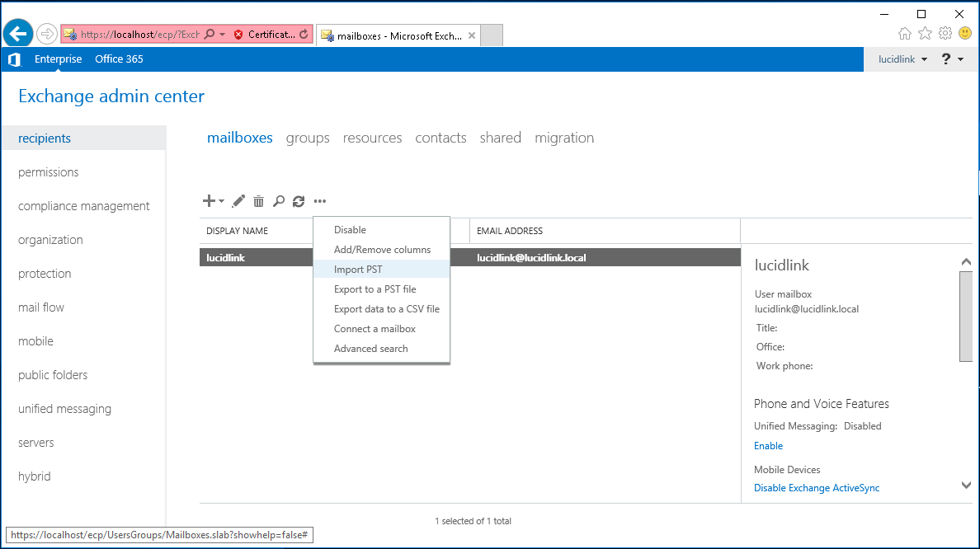This screenshot has height=549, width=980.
Task: Switch to the groups tab
Action: pos(308,138)
